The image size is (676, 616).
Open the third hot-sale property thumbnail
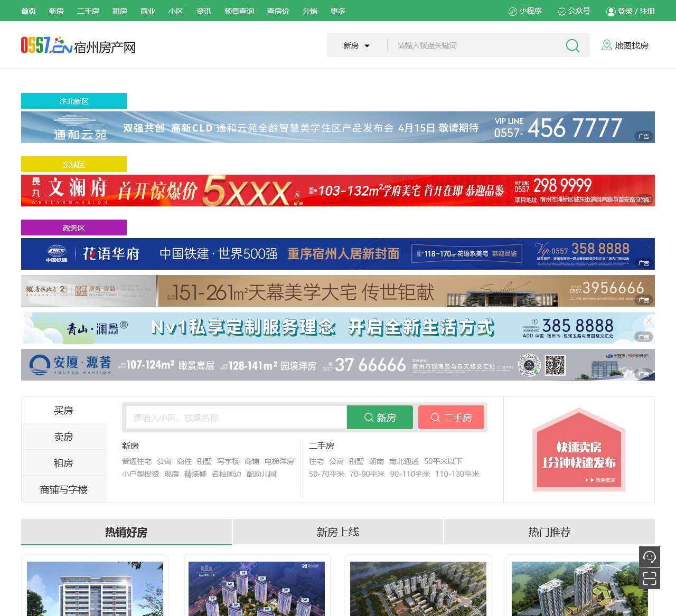[418, 589]
